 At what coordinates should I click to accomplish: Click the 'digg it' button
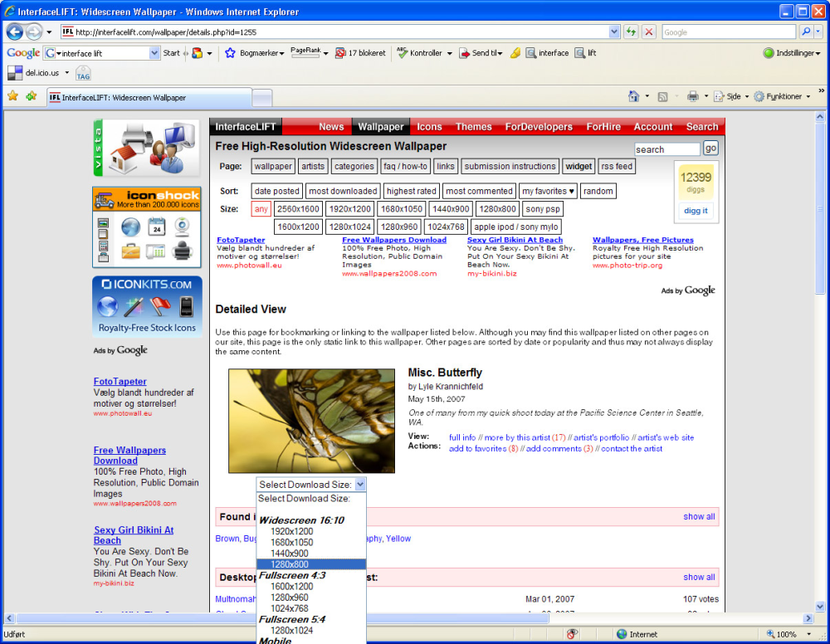696,211
